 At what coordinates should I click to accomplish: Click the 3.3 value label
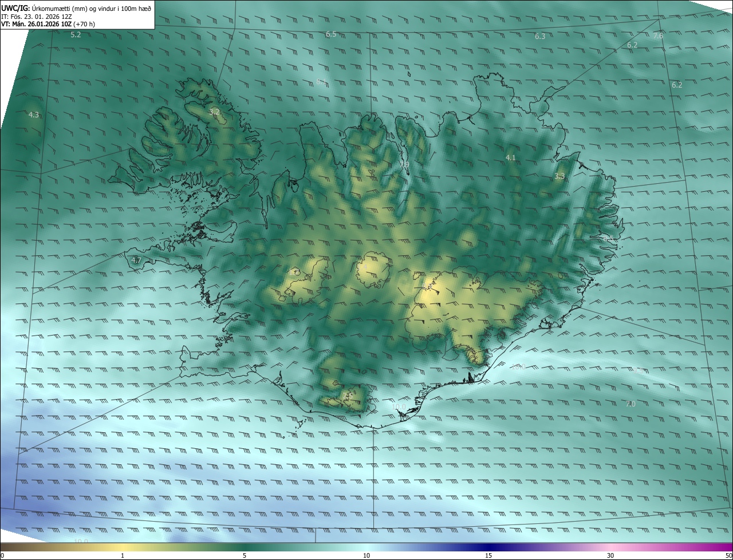[559, 176]
